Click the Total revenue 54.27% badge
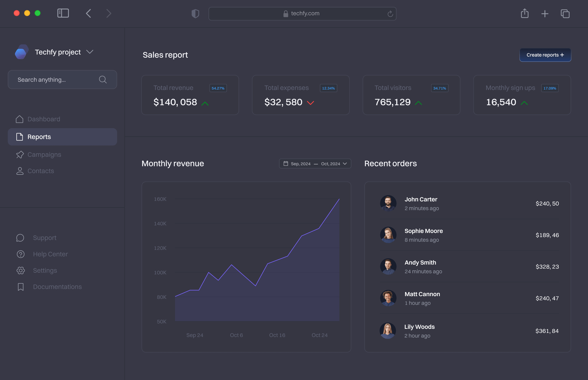588x380 pixels. [218, 88]
